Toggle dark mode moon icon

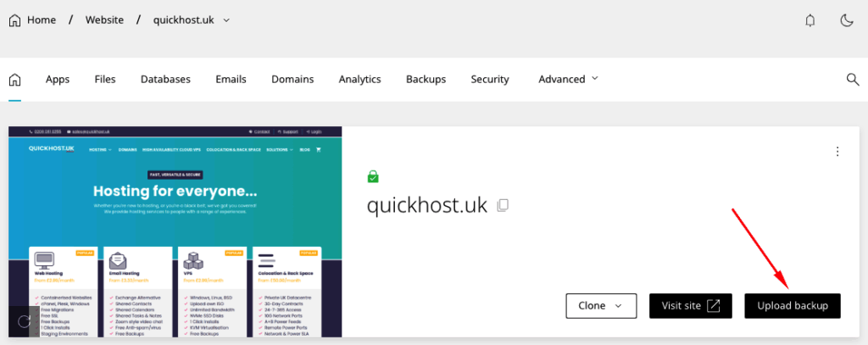click(847, 20)
